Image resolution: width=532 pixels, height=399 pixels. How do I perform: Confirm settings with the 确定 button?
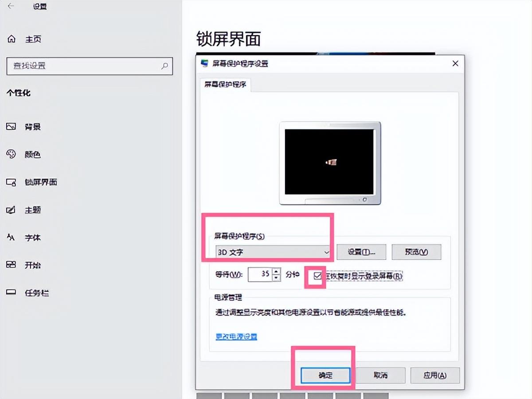pos(325,375)
